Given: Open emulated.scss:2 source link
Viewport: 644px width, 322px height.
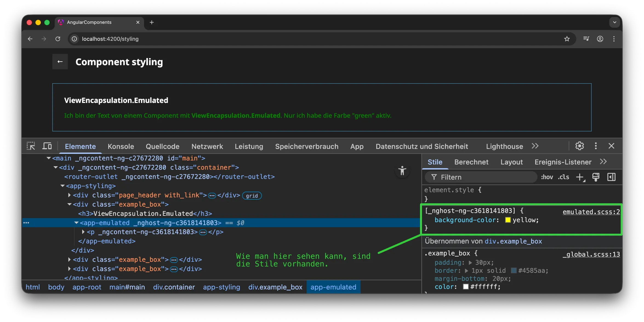Looking at the screenshot, I should (591, 212).
